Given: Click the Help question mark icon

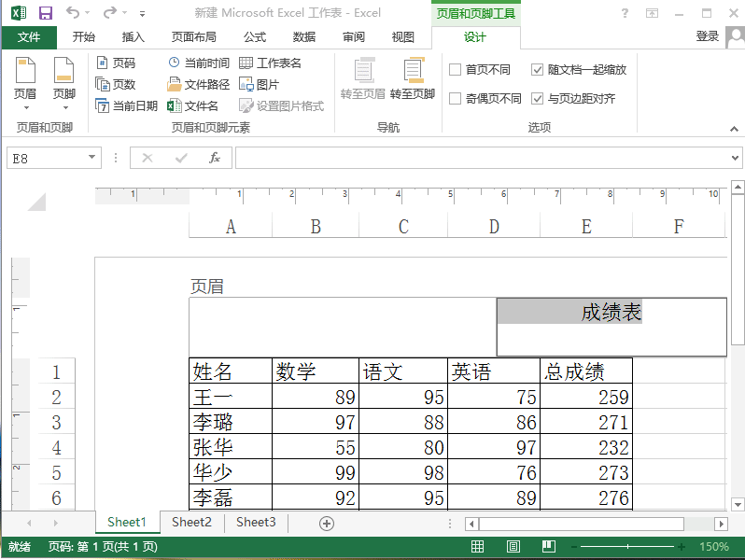Looking at the screenshot, I should click(x=625, y=13).
